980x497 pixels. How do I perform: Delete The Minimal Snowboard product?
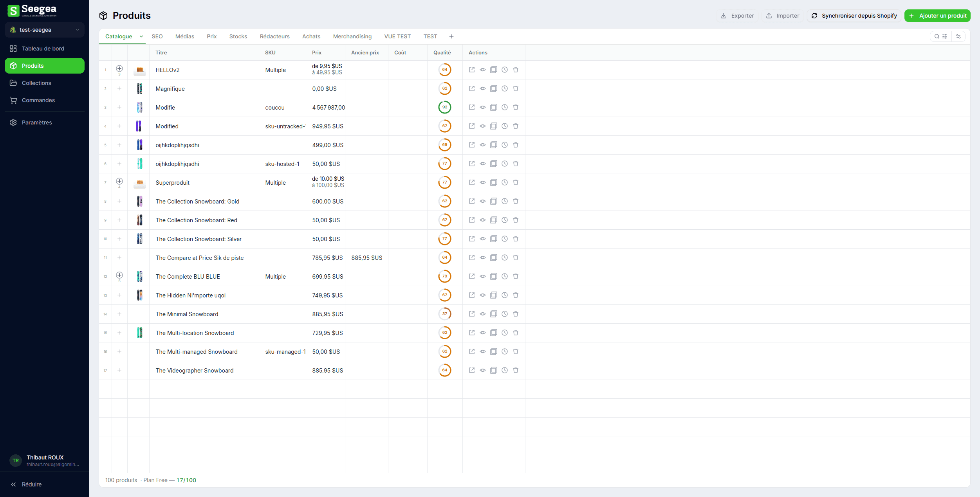(x=516, y=314)
